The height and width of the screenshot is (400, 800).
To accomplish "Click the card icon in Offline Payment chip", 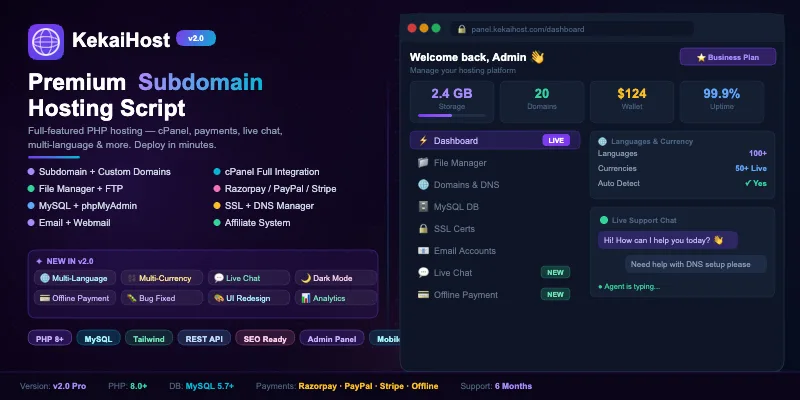I will click(x=45, y=298).
